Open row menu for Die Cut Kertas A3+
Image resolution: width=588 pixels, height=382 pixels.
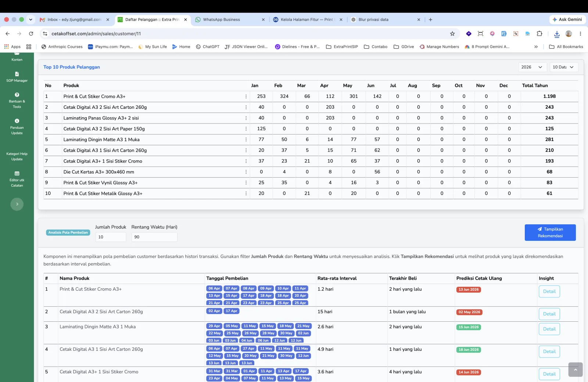[x=246, y=172]
